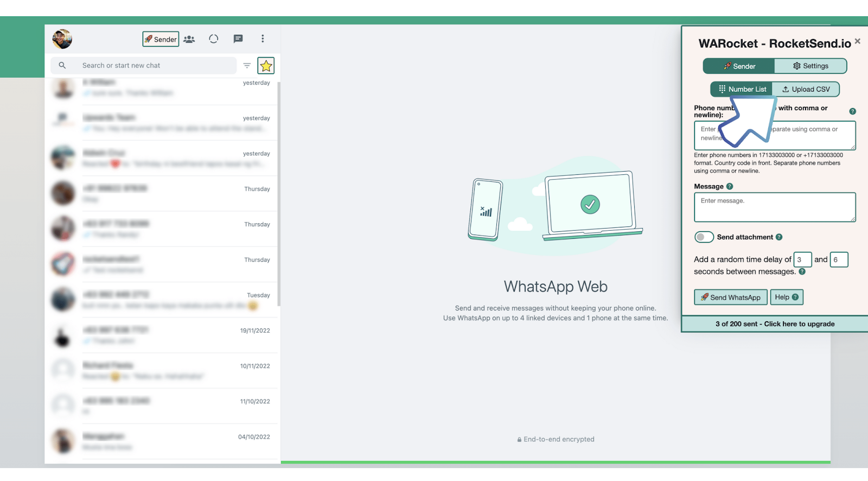868x481 pixels.
Task: Switch to the Settings tab in WARocket
Action: tap(810, 66)
